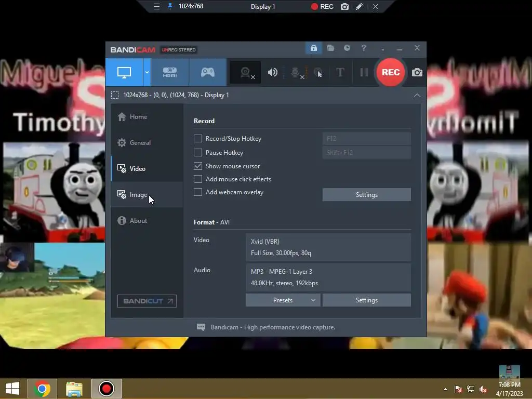
Task: Open the About tab
Action: point(147,220)
